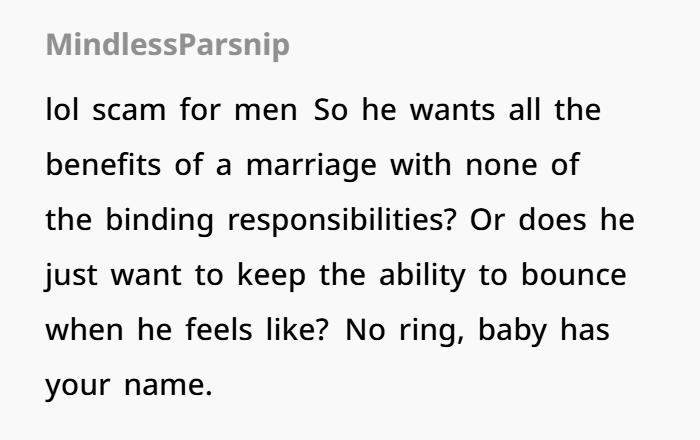Click the word "scam" in first line
700x440 pixels.
point(129,110)
